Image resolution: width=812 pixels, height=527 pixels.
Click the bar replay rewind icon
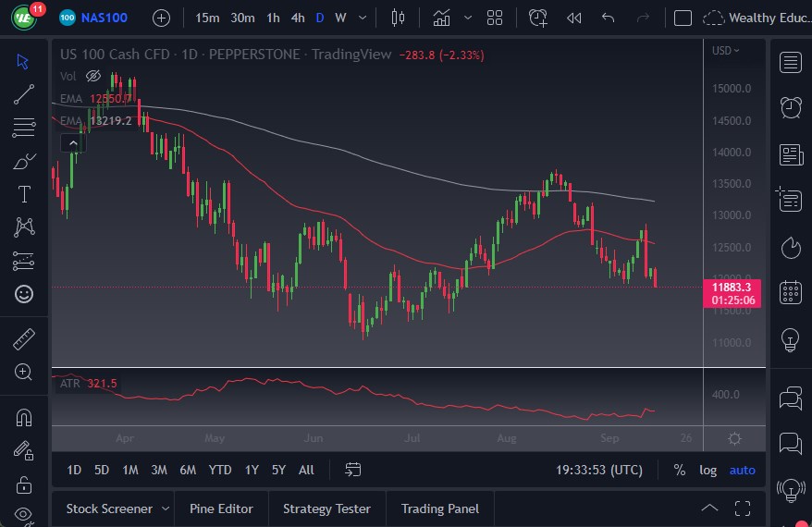point(573,18)
